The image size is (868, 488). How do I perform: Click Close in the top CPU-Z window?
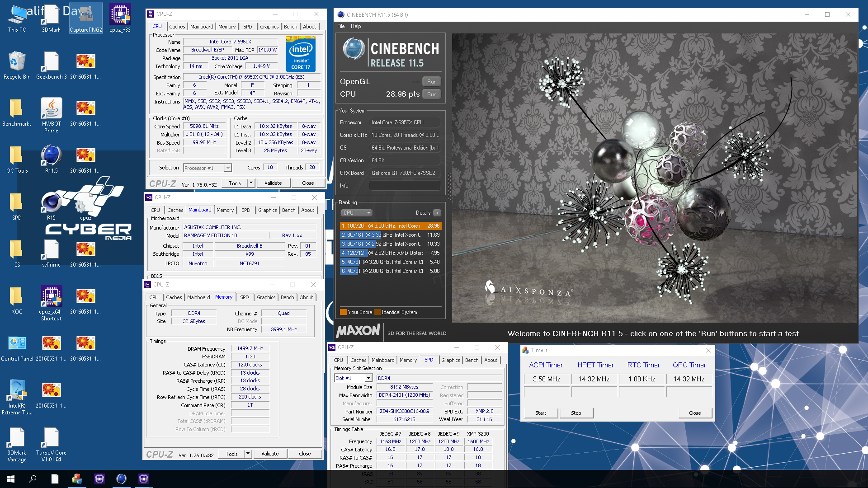tap(308, 183)
